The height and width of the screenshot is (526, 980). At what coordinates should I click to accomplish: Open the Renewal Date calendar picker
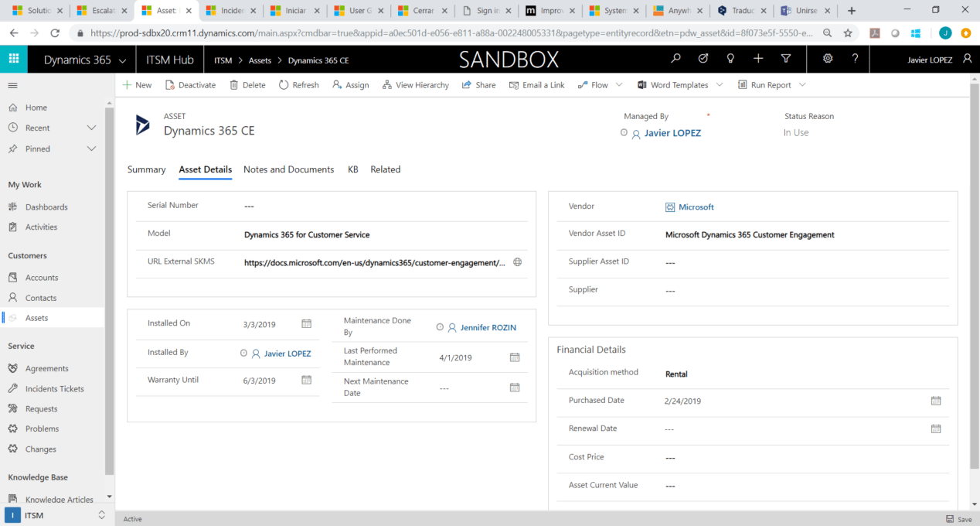tap(936, 429)
